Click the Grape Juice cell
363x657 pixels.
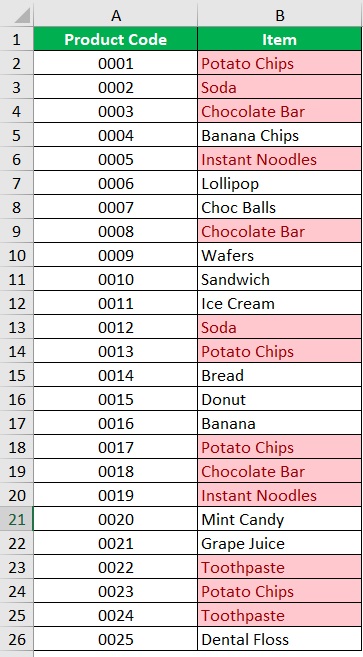pos(279,543)
